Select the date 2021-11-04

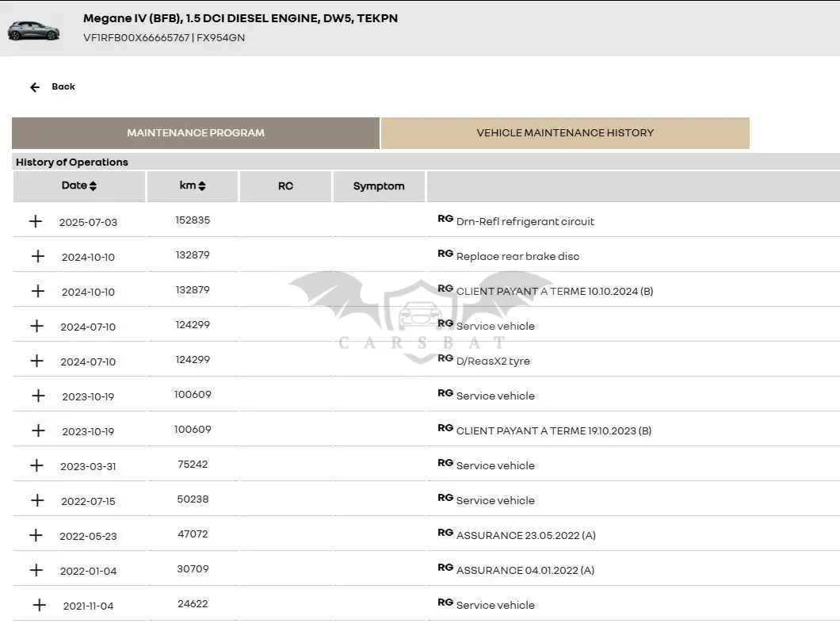click(88, 606)
